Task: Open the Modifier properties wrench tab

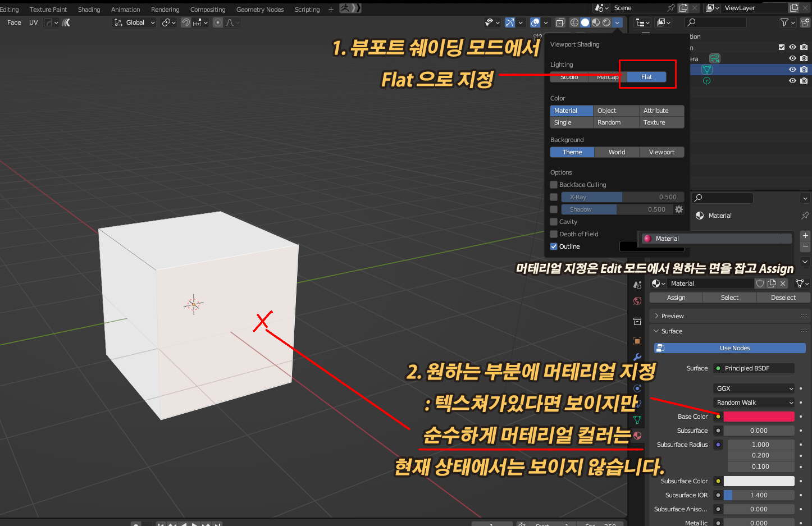Action: pyautogui.click(x=637, y=357)
